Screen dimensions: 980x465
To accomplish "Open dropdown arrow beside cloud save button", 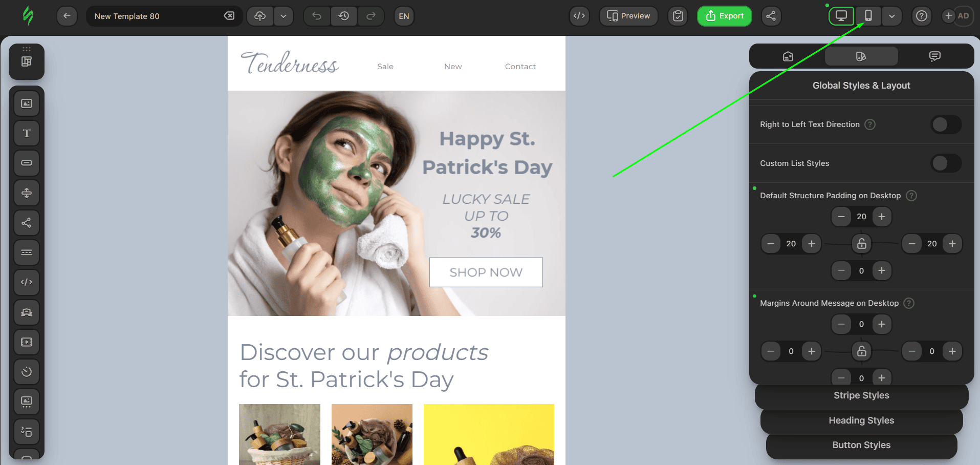I will tap(284, 16).
